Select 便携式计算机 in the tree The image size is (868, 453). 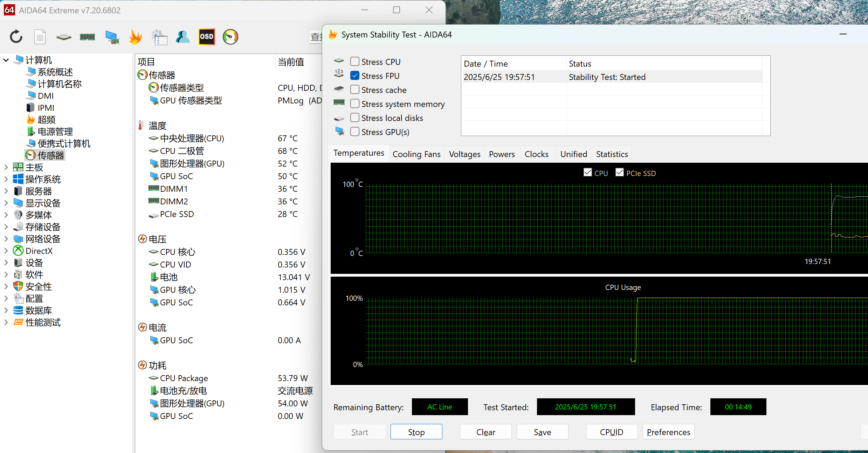coord(64,143)
